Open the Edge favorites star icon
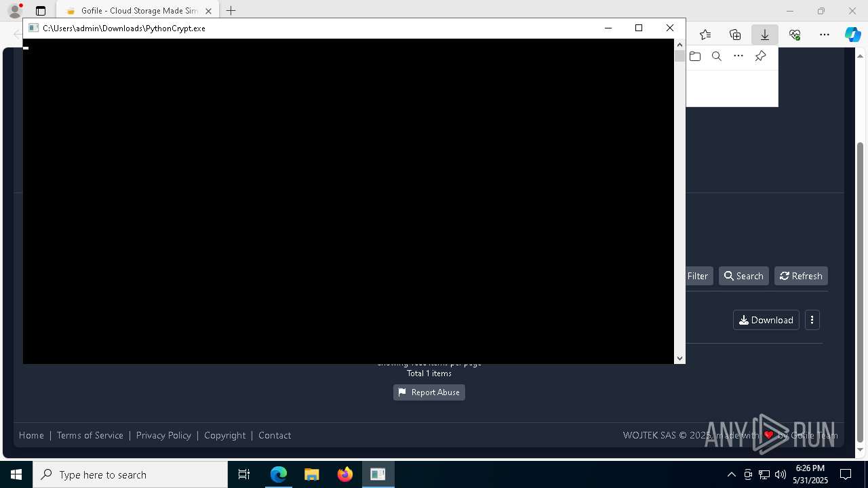This screenshot has width=868, height=488. 705,35
